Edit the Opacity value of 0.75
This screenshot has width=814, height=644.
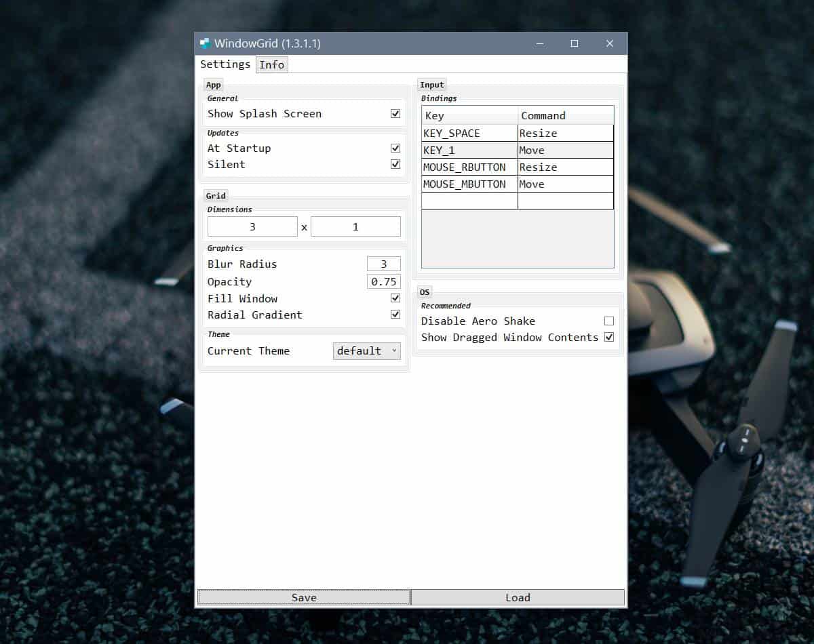[383, 281]
